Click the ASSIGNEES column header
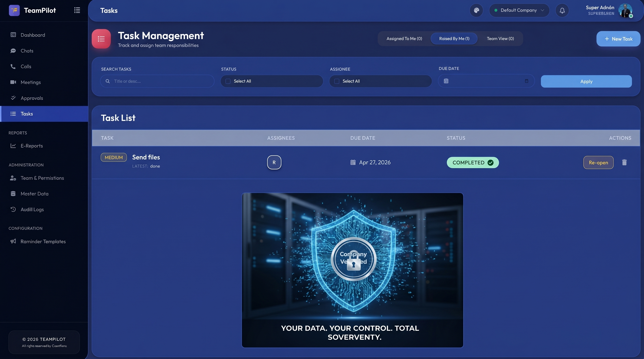644x359 pixels. coord(281,138)
